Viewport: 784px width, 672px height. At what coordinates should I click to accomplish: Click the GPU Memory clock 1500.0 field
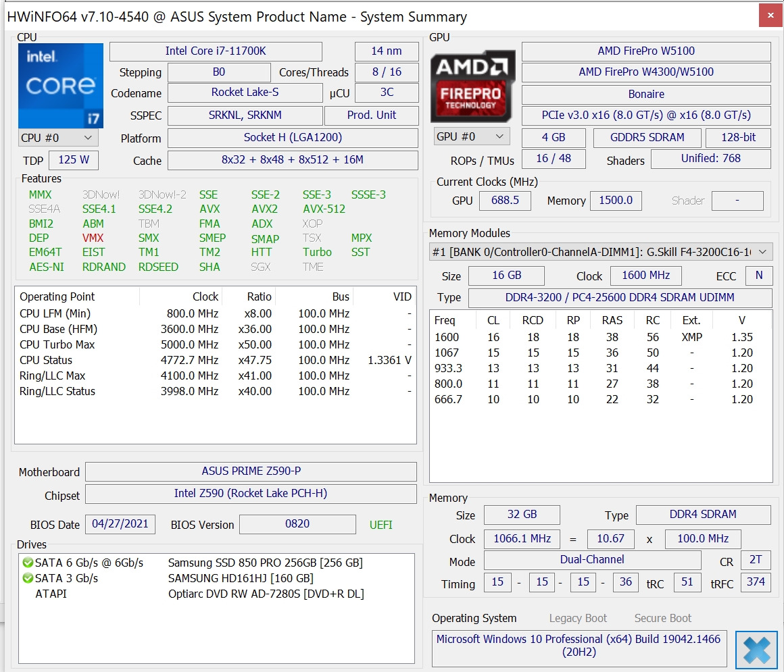616,201
